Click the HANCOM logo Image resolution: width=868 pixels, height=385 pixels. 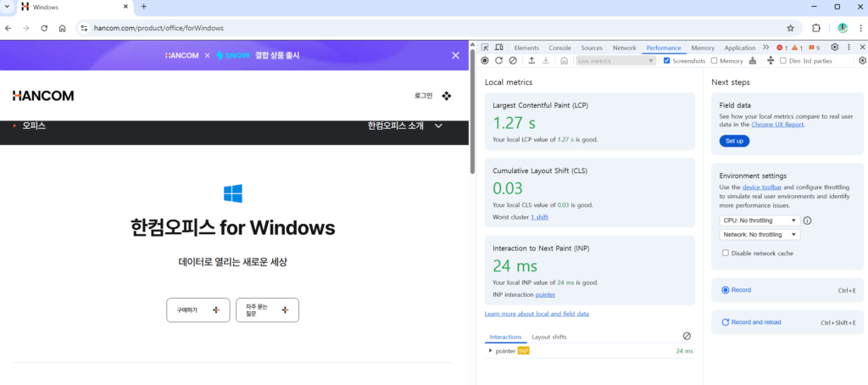(43, 96)
